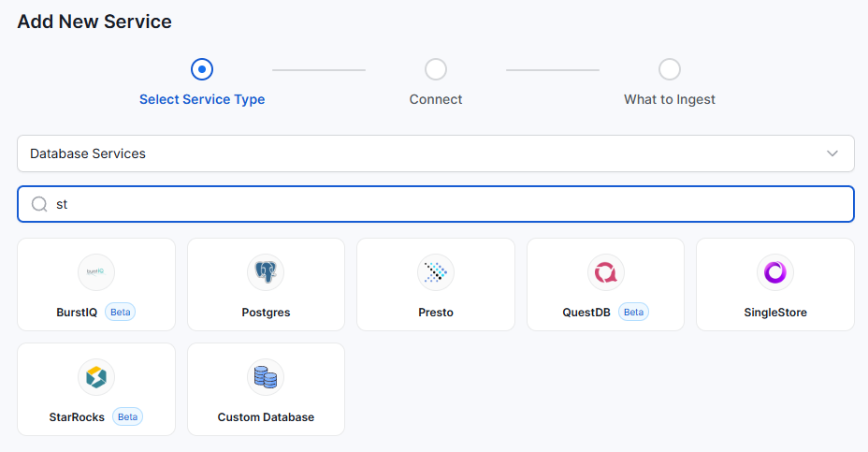Viewport: 868px width, 452px height.
Task: Click the Add New Service heading
Action: pos(94,22)
